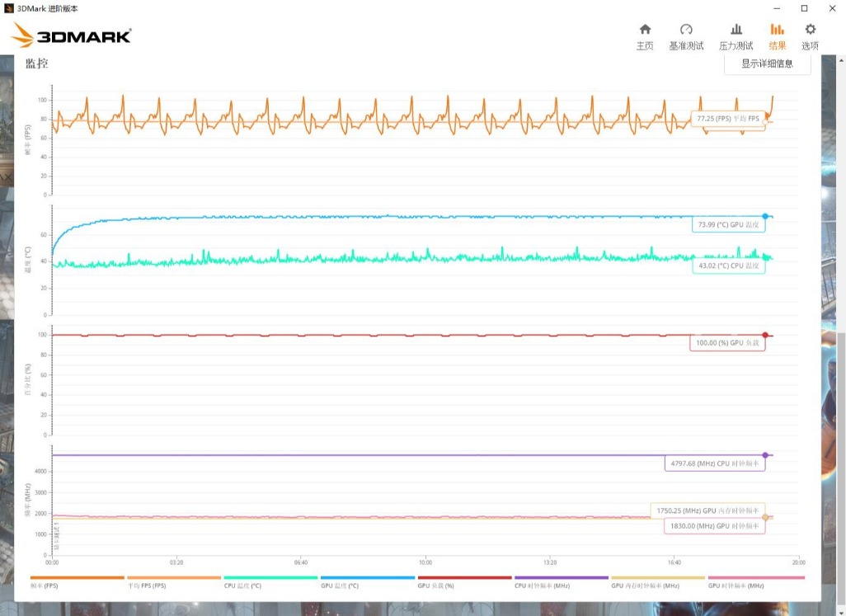Viewport: 846px width, 616px height.
Task: Click the scrollbar up arrow
Action: tap(841, 59)
